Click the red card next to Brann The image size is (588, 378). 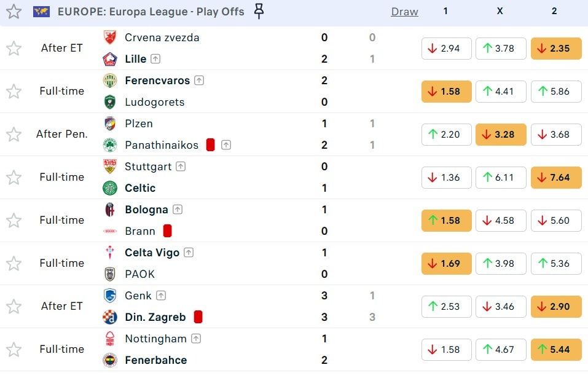pyautogui.click(x=167, y=231)
